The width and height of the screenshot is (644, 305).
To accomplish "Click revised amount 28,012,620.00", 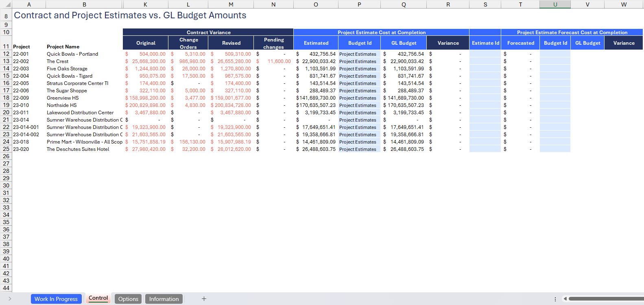I will coord(231,149).
